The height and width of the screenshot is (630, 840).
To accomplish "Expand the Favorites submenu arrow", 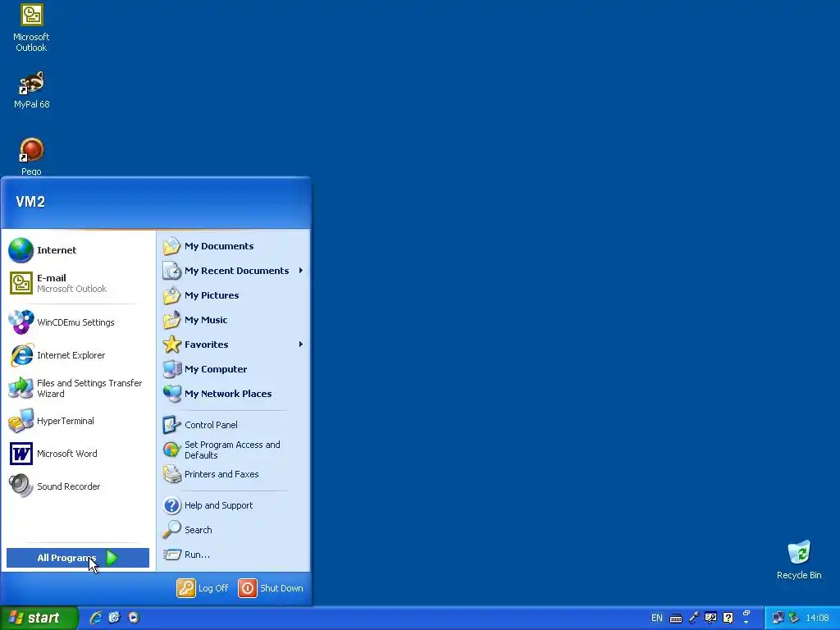I will click(301, 345).
